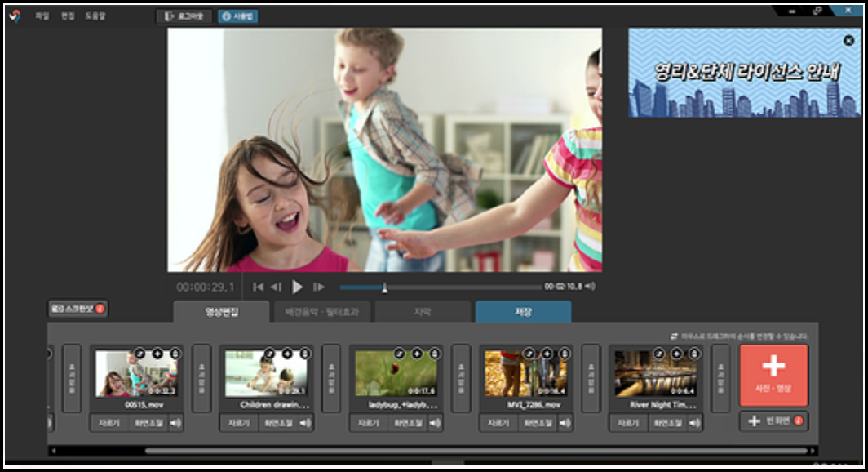Viewport: 868px width, 472px height.
Task: Click the plus icon on the ladybug clip
Action: (x=417, y=354)
